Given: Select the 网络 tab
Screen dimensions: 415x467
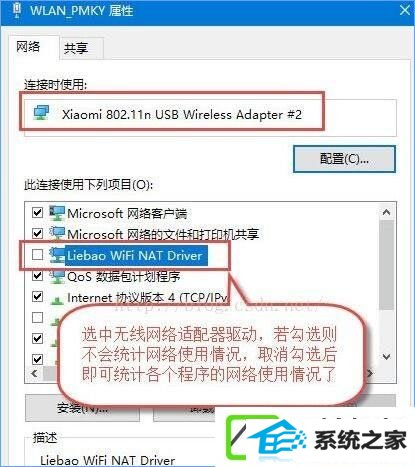Looking at the screenshot, I should tap(28, 47).
